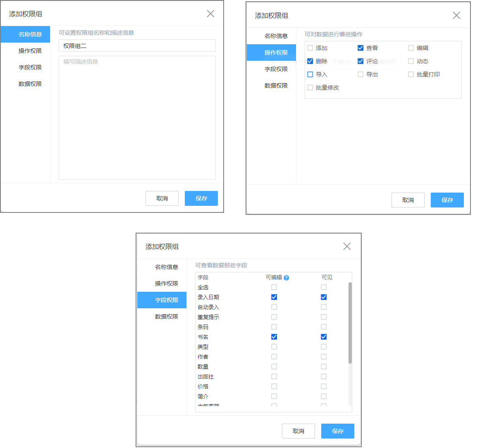Close the dialog showing the field list
The height and width of the screenshot is (448, 487).
(347, 246)
